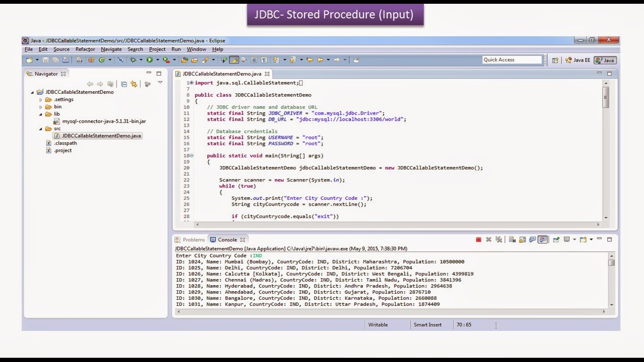The width and height of the screenshot is (644, 362).
Task: Collapse the src folder
Action: pyautogui.click(x=41, y=129)
